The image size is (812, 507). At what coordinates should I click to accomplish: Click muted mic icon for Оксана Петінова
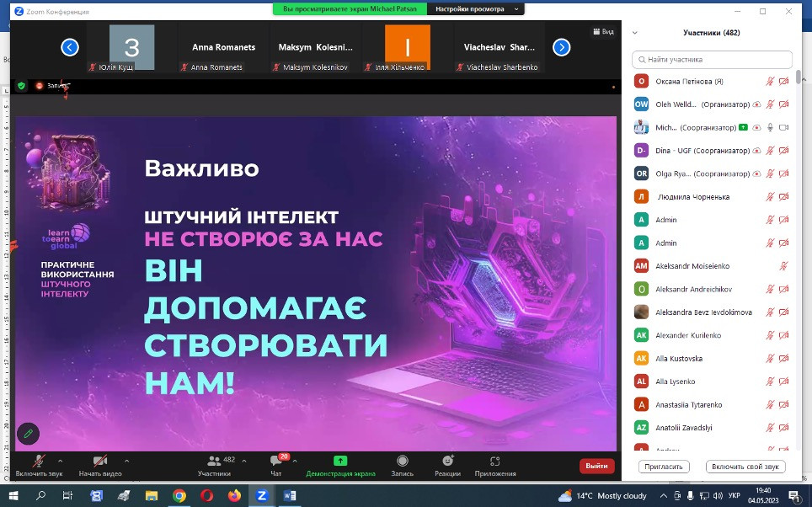[770, 82]
